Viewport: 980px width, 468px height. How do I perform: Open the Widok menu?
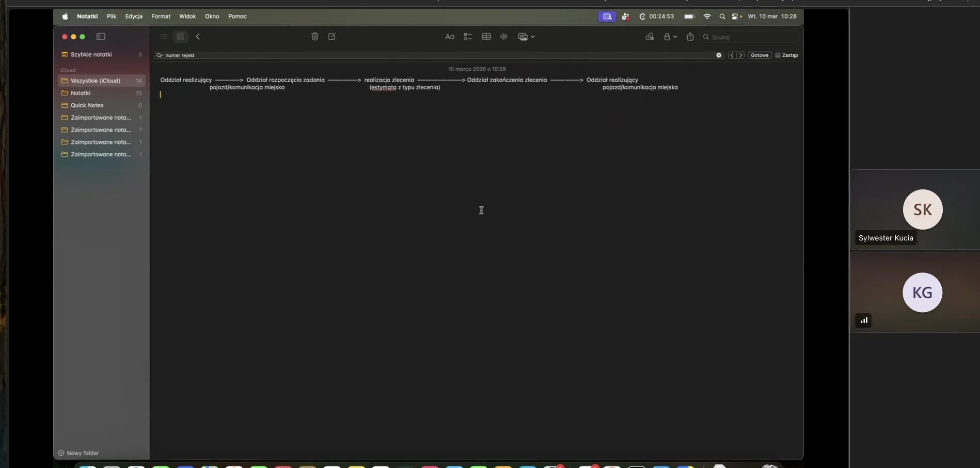click(x=187, y=17)
